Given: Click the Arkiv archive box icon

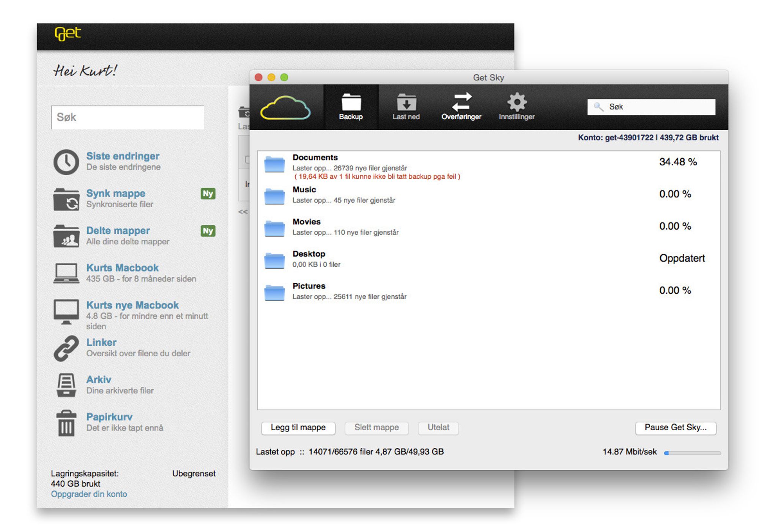Looking at the screenshot, I should [66, 385].
